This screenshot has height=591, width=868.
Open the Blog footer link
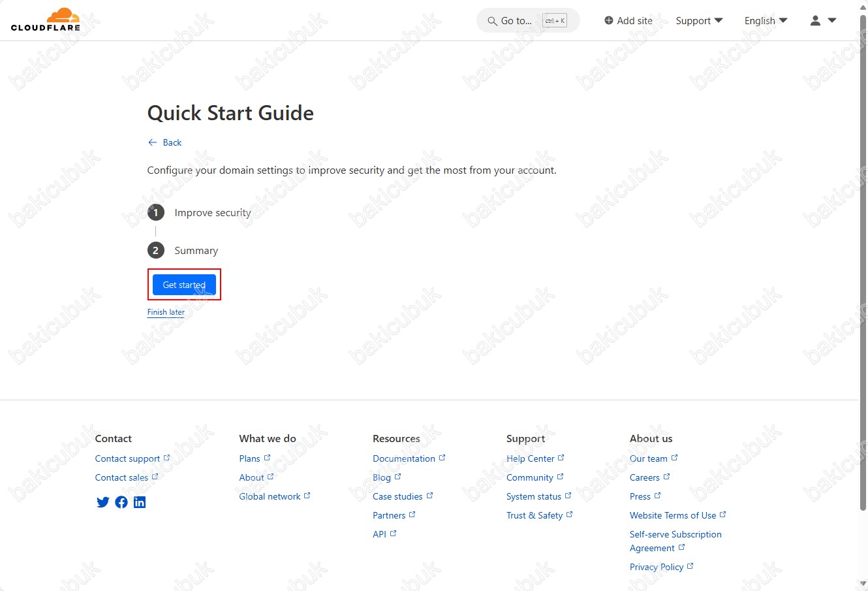(x=386, y=477)
